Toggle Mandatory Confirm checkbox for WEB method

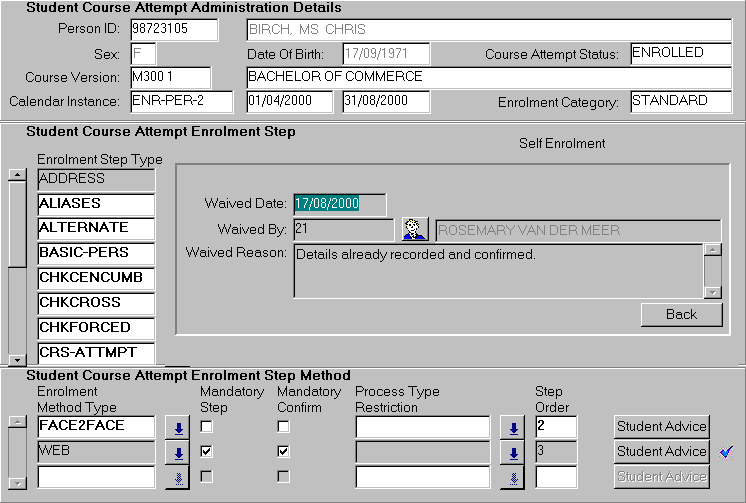pos(283,452)
